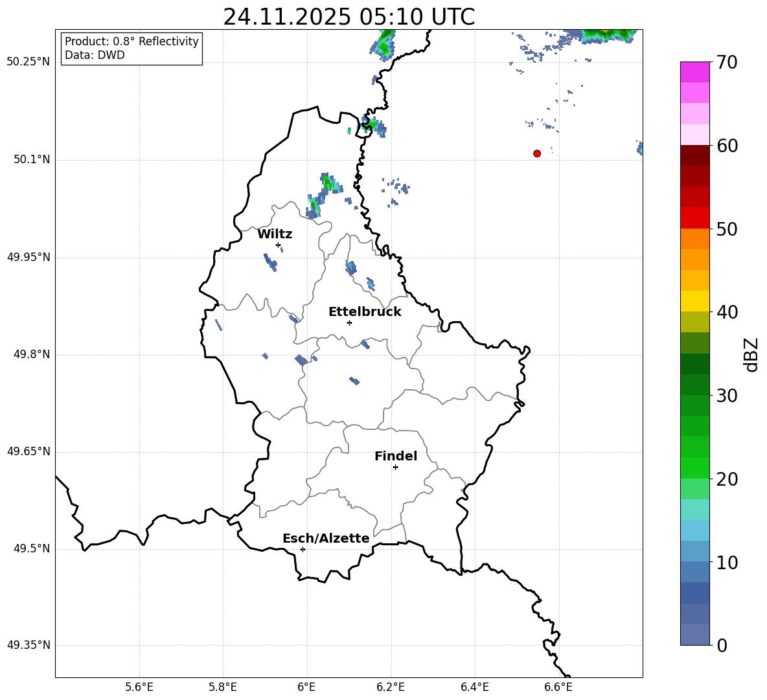Screen dimensions: 767x700
Task: Click the bright green swatch at 20 dBZ
Action: pos(694,468)
